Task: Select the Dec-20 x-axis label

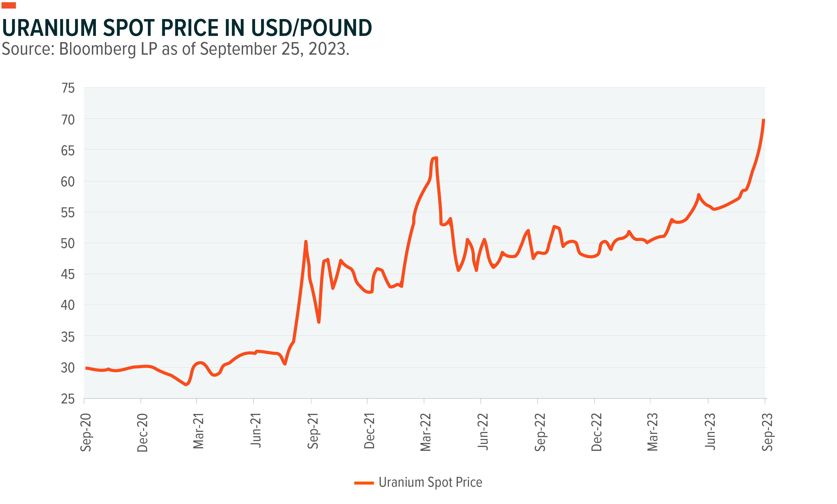Action: point(142,432)
